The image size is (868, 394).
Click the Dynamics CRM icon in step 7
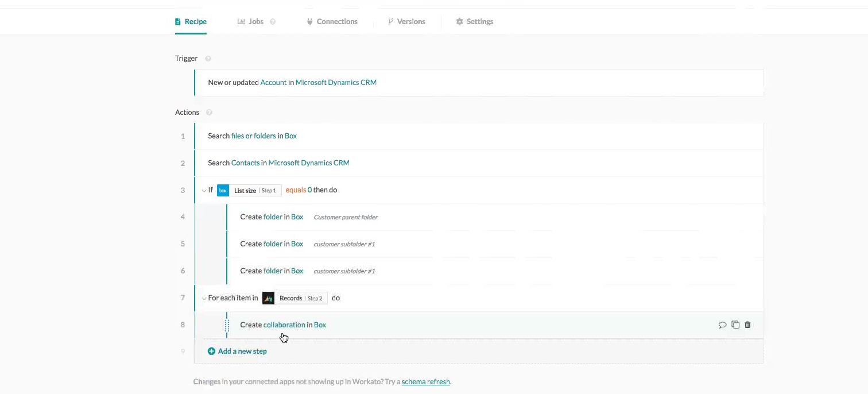268,298
